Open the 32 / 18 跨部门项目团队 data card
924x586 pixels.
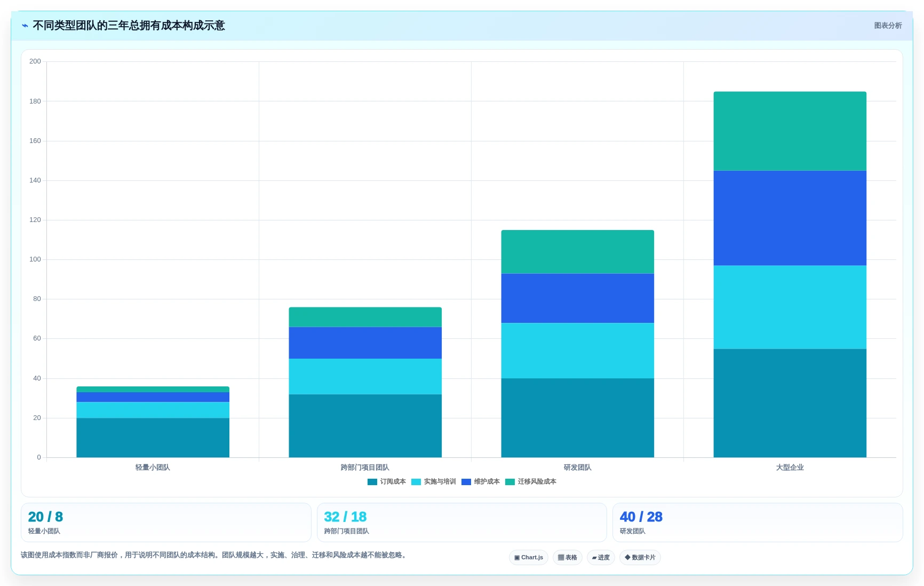click(x=462, y=522)
